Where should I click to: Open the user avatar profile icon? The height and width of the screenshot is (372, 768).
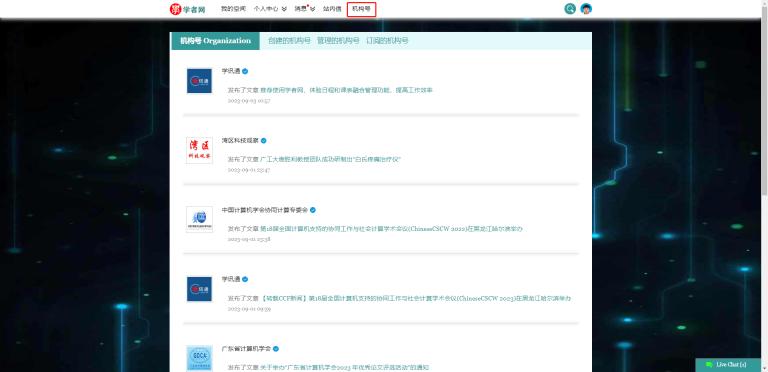tap(586, 9)
